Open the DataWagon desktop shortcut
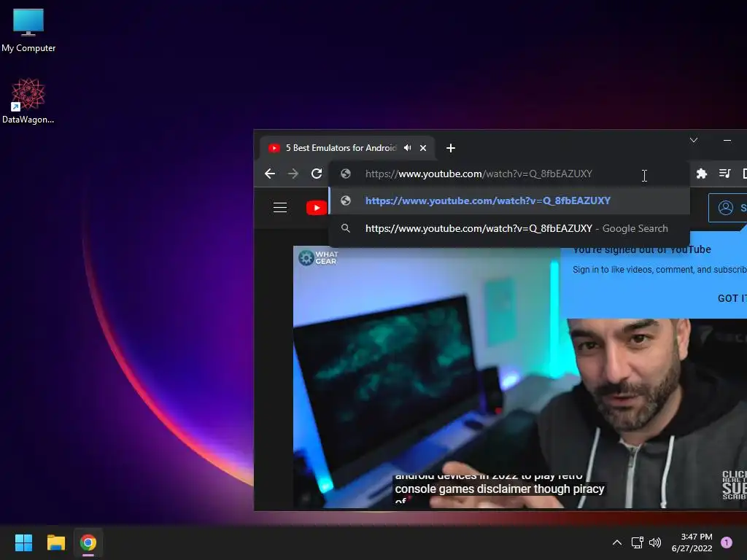This screenshot has width=747, height=560. point(28,101)
